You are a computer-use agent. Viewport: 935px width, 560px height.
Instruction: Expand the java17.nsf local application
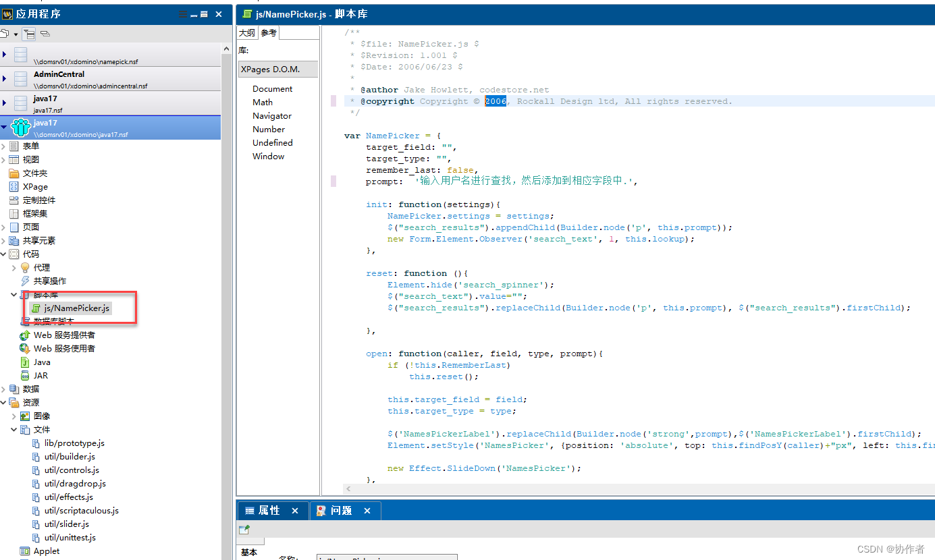[4, 103]
